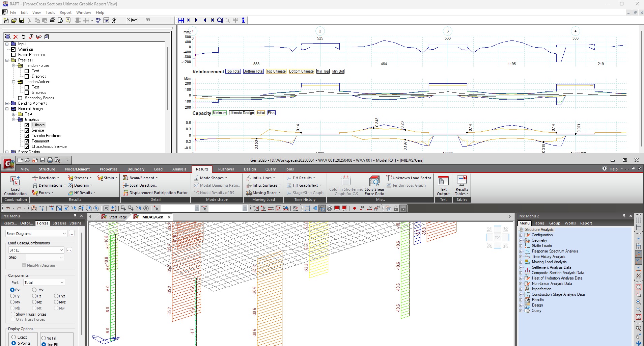This screenshot has width=644, height=346.
Task: Click Displacement Participation Factor
Action: click(155, 193)
